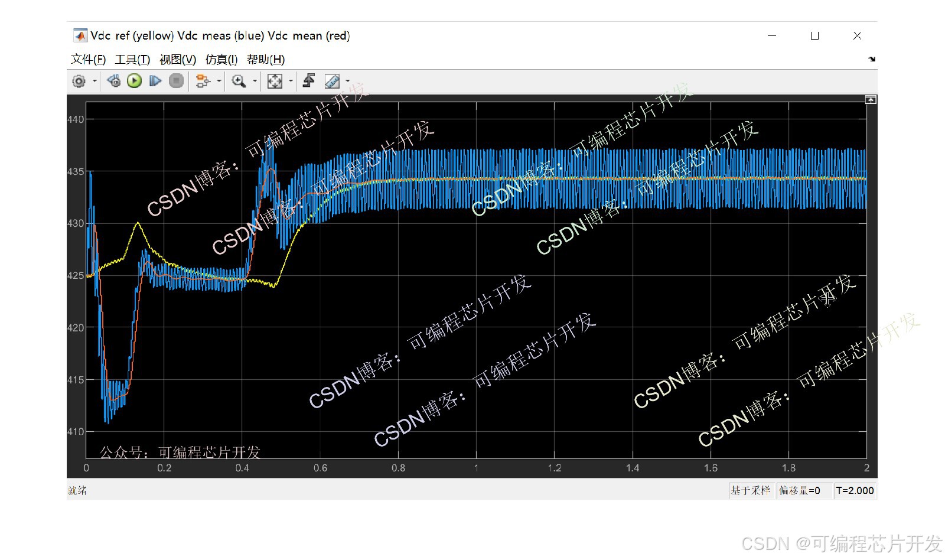The image size is (945, 560).
Task: Click the gray stop simulation button
Action: coord(176,81)
